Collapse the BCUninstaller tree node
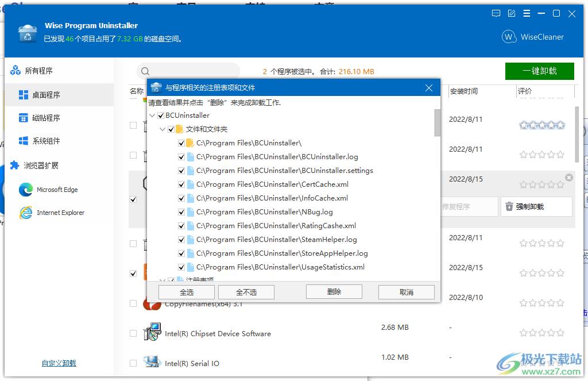 tap(153, 115)
